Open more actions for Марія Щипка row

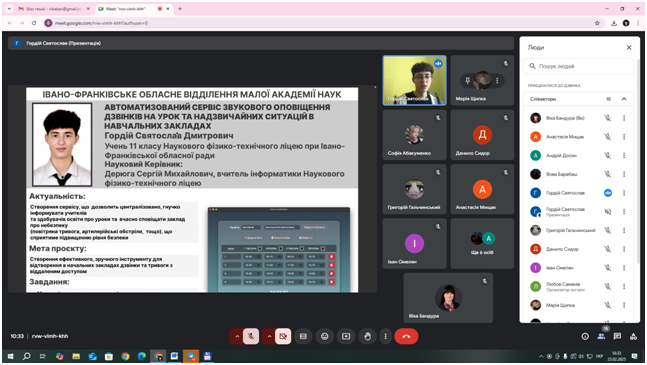coord(624,305)
